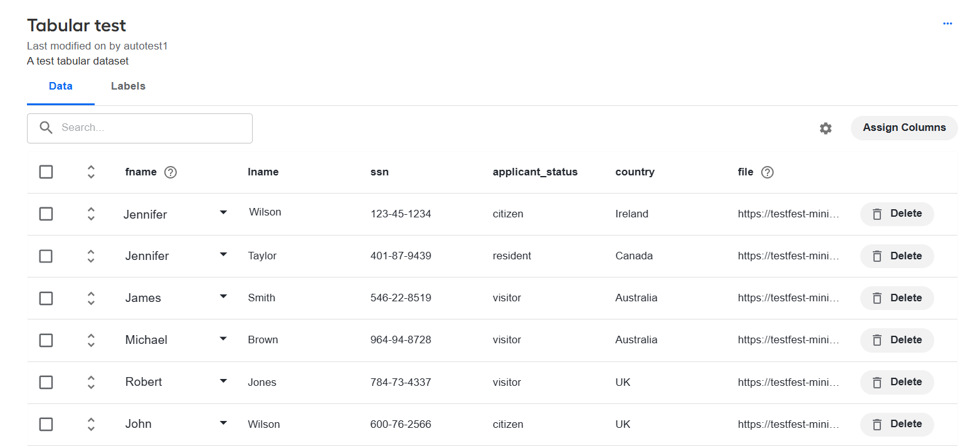Click the ssn value 784-73-4337

[401, 382]
